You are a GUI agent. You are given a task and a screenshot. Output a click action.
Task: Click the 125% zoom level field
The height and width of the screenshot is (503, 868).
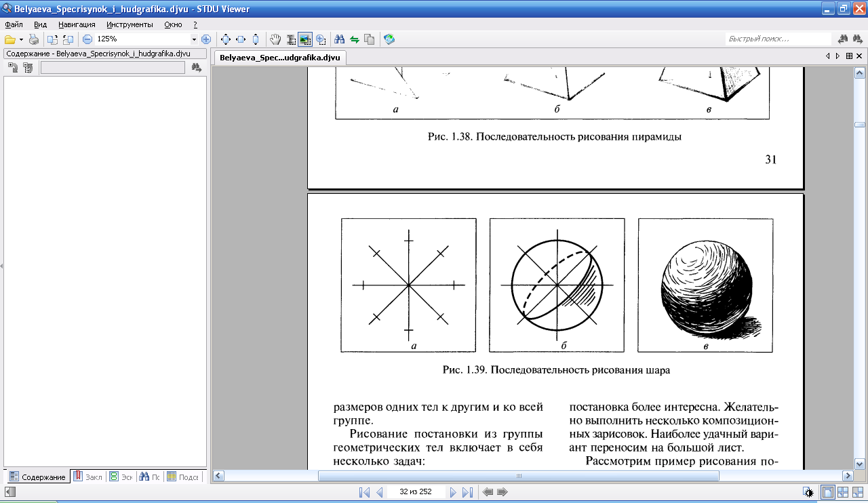tap(142, 39)
